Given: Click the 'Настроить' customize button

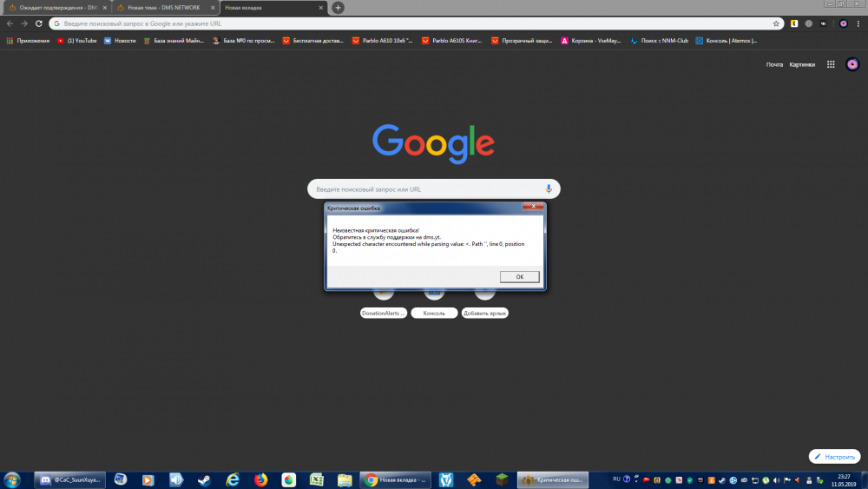Looking at the screenshot, I should pyautogui.click(x=835, y=456).
